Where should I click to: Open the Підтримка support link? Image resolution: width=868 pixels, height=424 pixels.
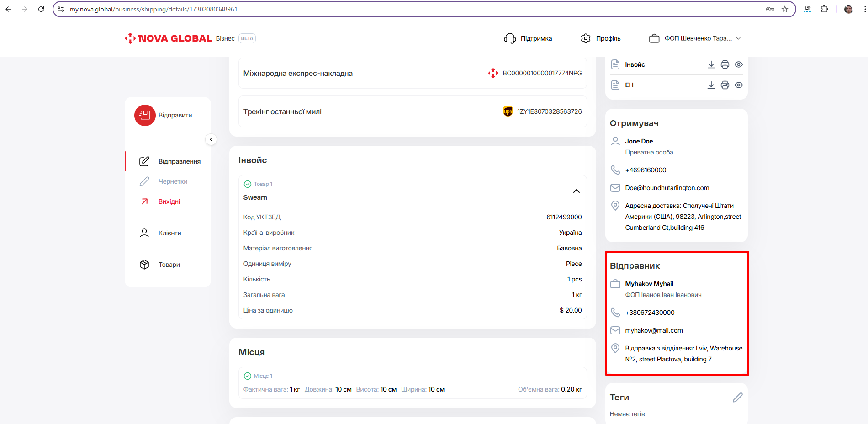(528, 38)
